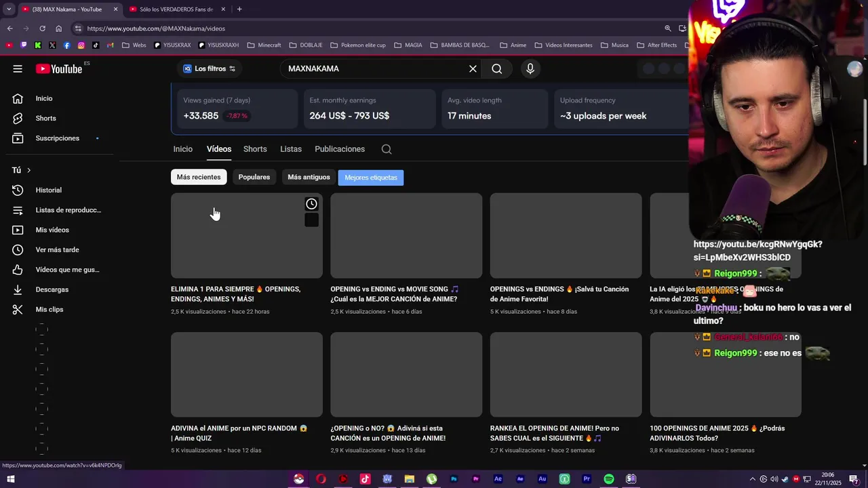This screenshot has width=868, height=488.
Task: Open the After Effects bookmarks folder
Action: [657, 45]
